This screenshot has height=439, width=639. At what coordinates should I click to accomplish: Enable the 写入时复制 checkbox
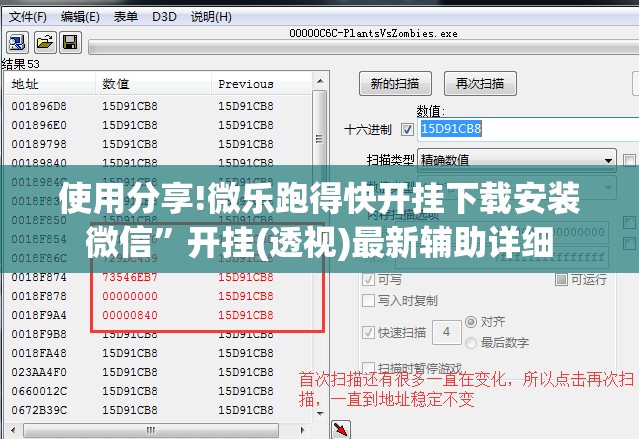pyautogui.click(x=368, y=301)
